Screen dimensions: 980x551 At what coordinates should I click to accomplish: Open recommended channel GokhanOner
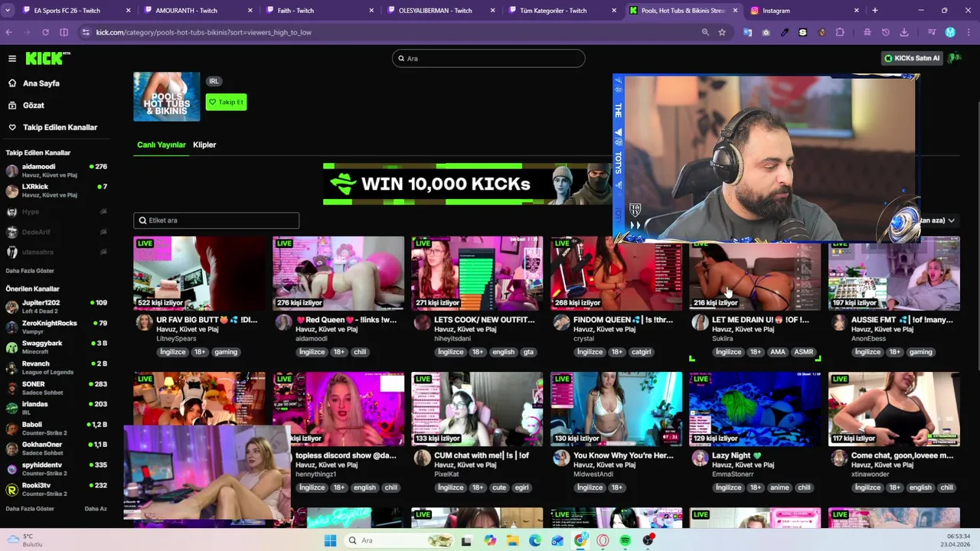coord(55,448)
